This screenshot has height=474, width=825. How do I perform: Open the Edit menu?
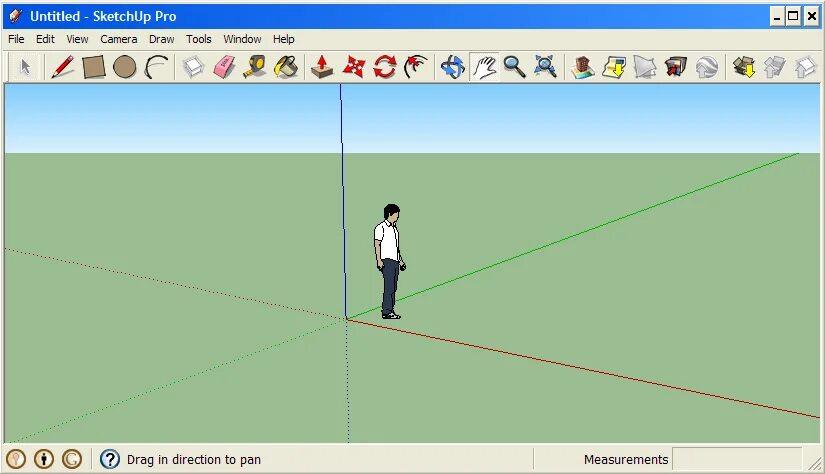pos(45,39)
